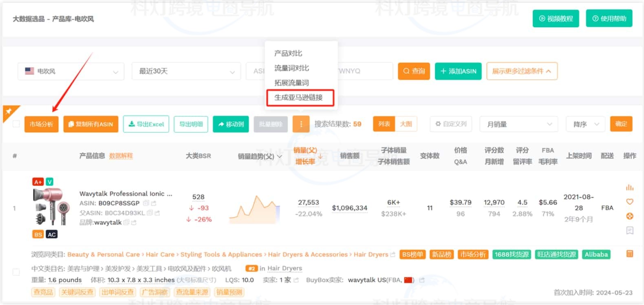
Task: Click the sales trend sparkline chart
Action: [255, 210]
